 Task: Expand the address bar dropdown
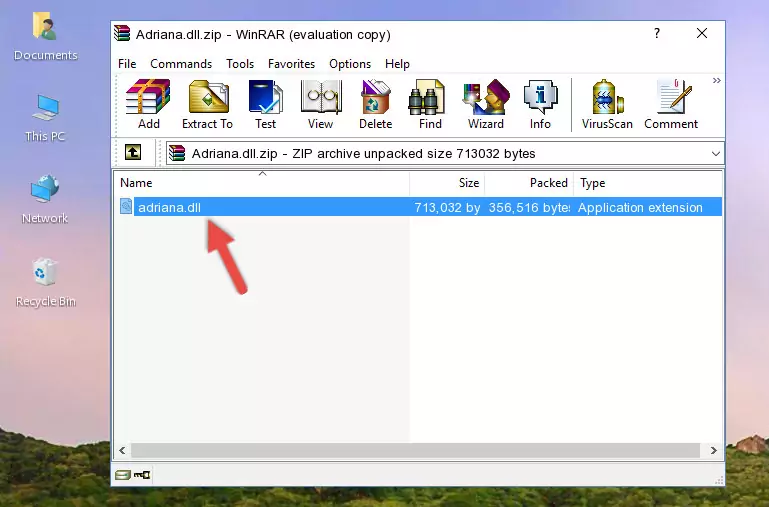coord(716,153)
